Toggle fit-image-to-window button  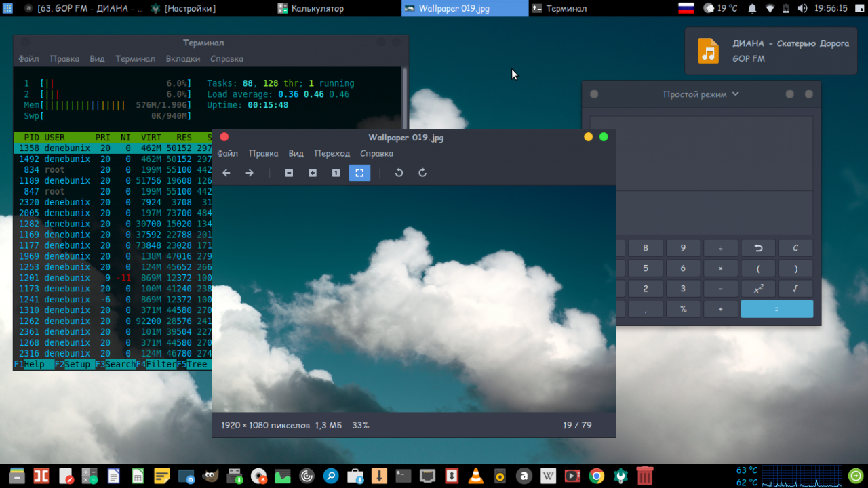tap(359, 173)
